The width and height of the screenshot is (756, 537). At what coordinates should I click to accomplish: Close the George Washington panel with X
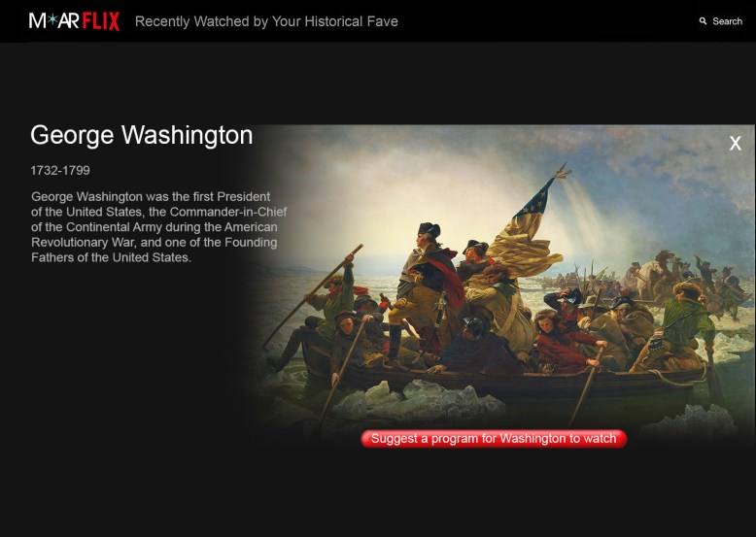tap(735, 143)
